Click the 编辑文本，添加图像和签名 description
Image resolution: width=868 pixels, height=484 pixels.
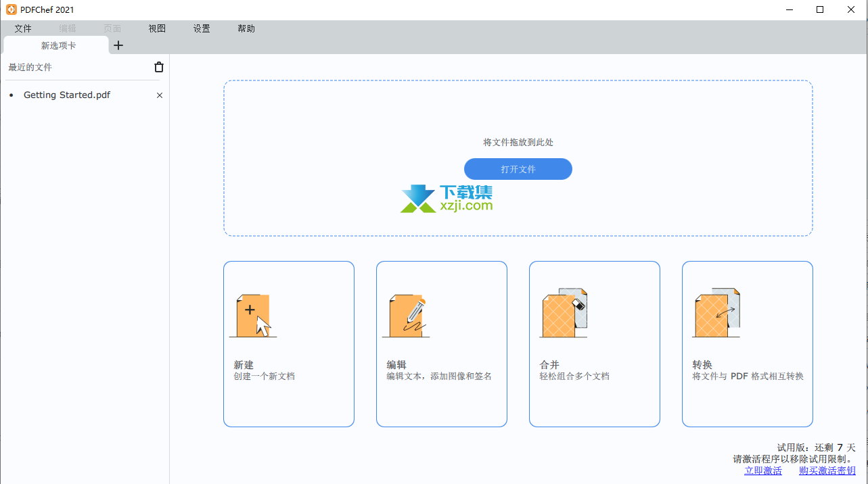[x=439, y=376]
